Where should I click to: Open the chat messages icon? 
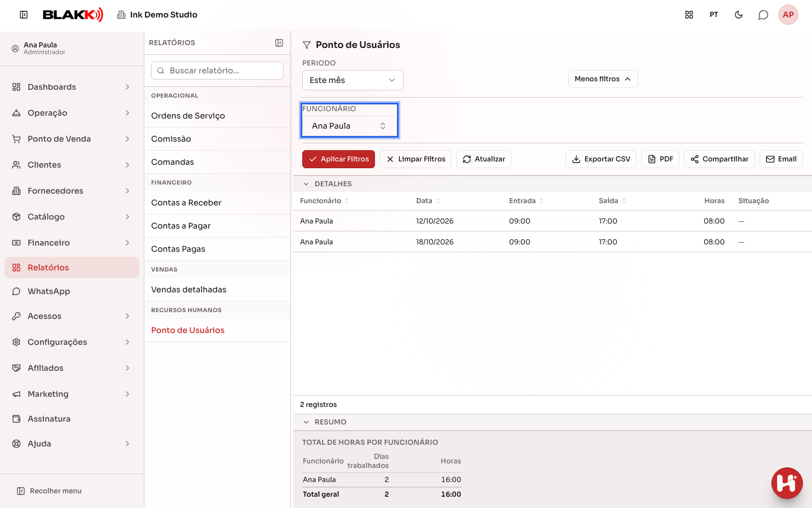763,15
